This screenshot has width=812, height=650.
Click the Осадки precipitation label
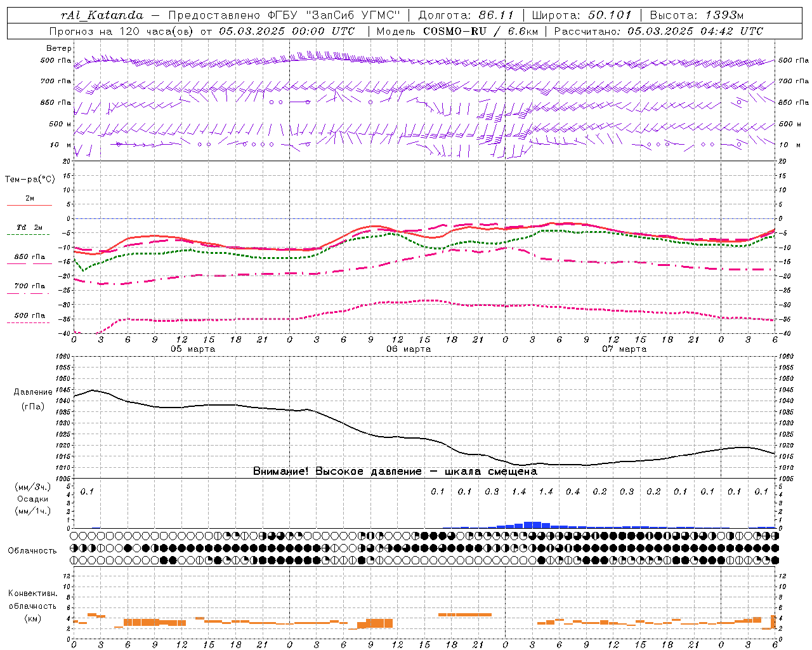(33, 499)
